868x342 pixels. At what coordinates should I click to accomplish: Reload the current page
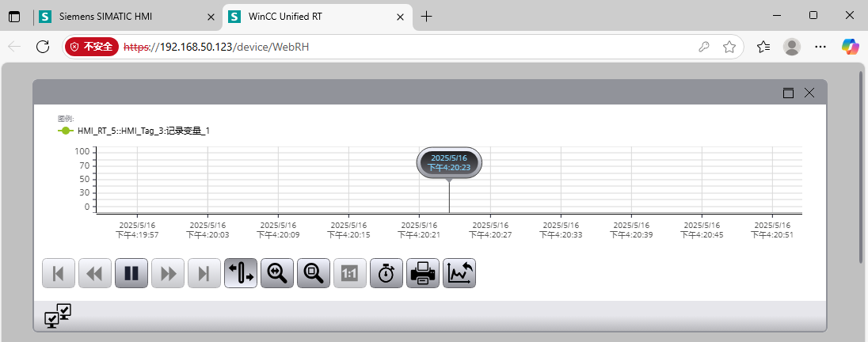coord(43,47)
